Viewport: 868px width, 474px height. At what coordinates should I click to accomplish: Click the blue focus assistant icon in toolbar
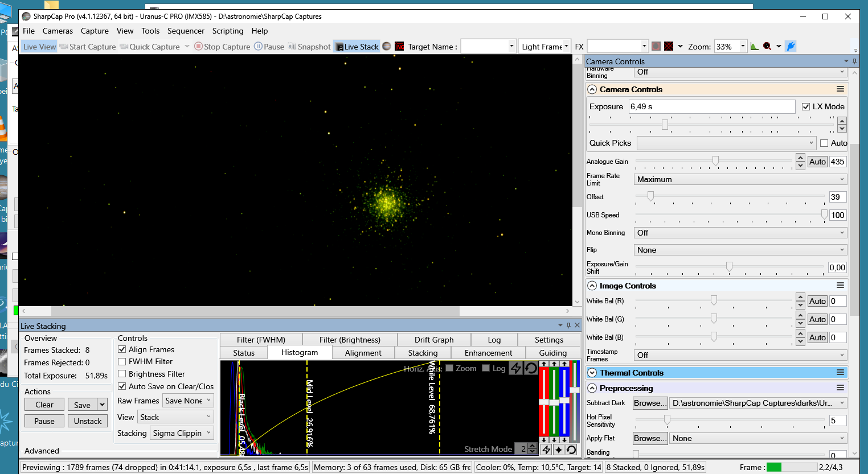pyautogui.click(x=791, y=47)
